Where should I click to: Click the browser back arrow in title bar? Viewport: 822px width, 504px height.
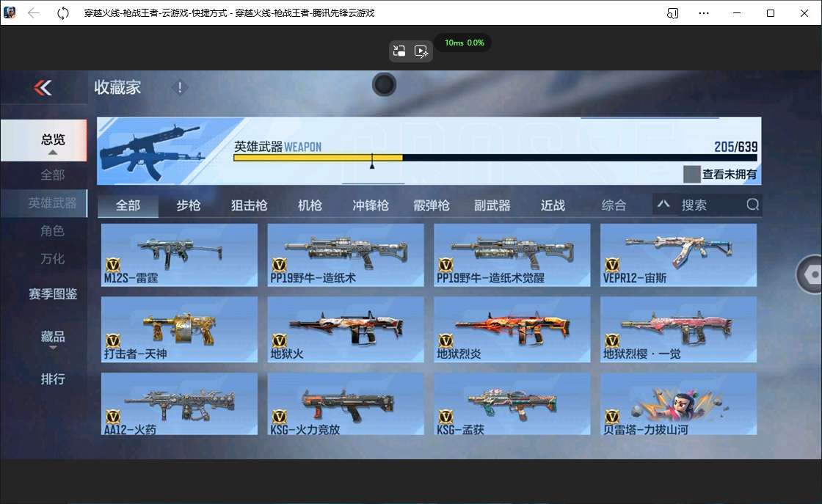point(34,13)
